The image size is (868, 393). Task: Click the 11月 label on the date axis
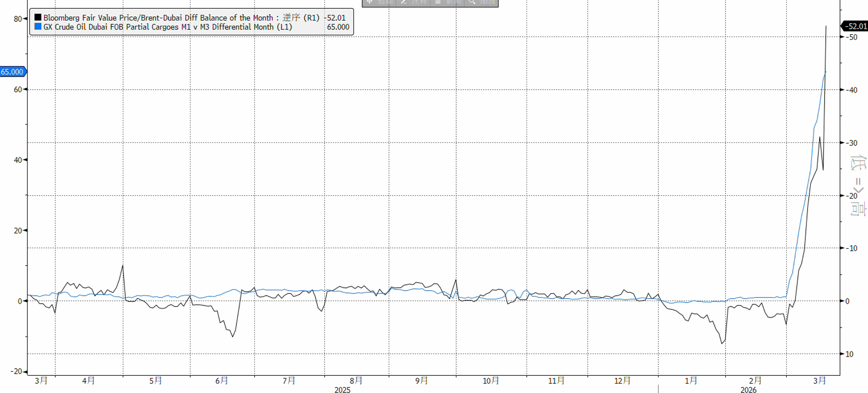click(x=556, y=381)
